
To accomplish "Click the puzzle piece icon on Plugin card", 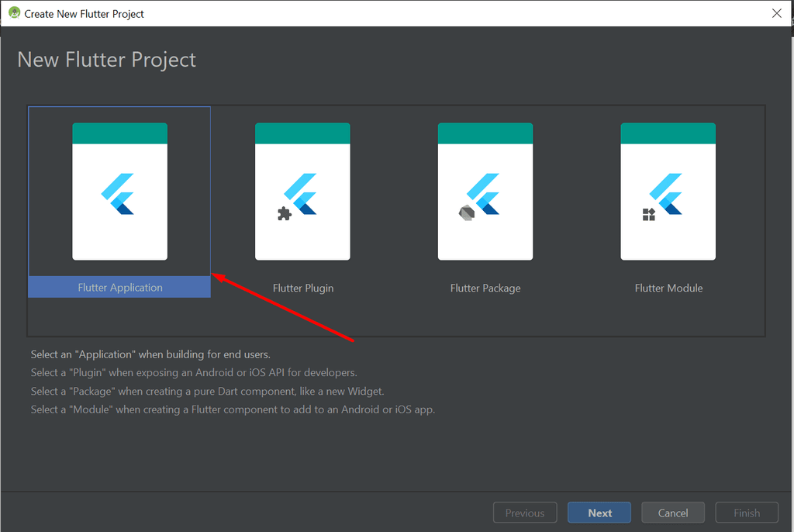I will point(285,213).
